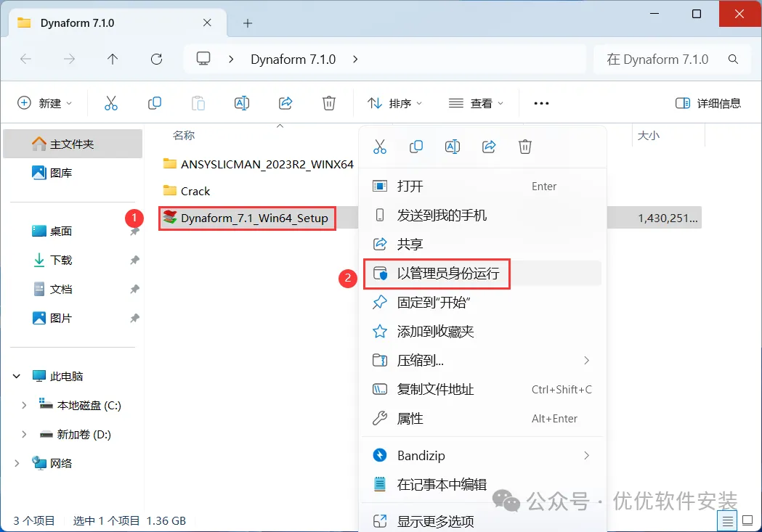This screenshot has height=532, width=762.
Task: Choose 打开 in the context menu
Action: (482, 187)
